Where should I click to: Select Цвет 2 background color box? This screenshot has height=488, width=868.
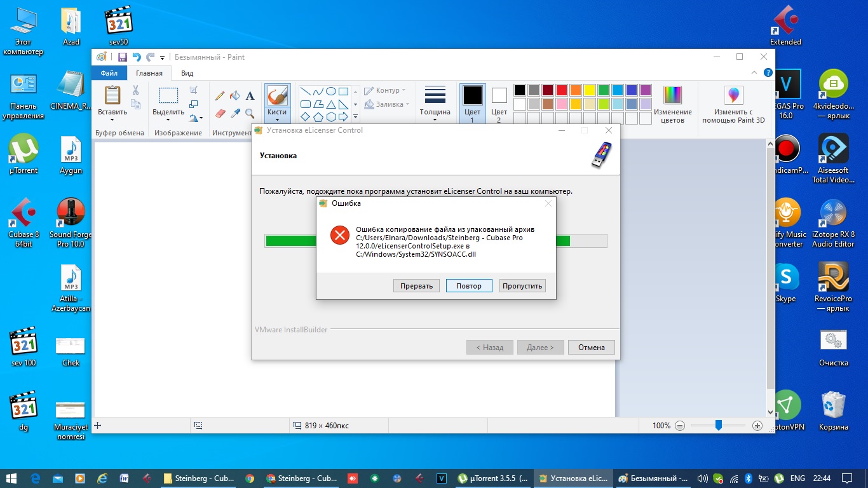[499, 104]
